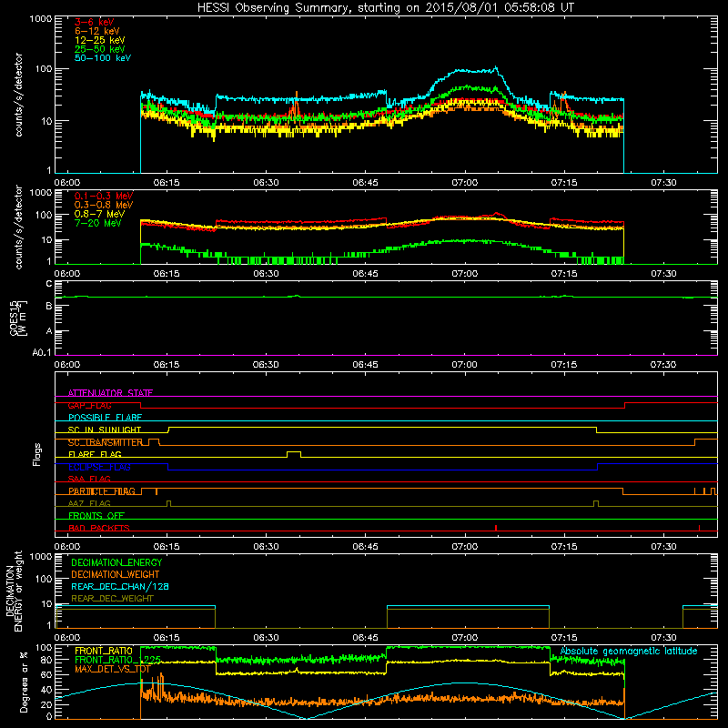Image resolution: width=728 pixels, height=728 pixels.
Task: Select the FLARE_FLAG label
Action: click(x=95, y=454)
